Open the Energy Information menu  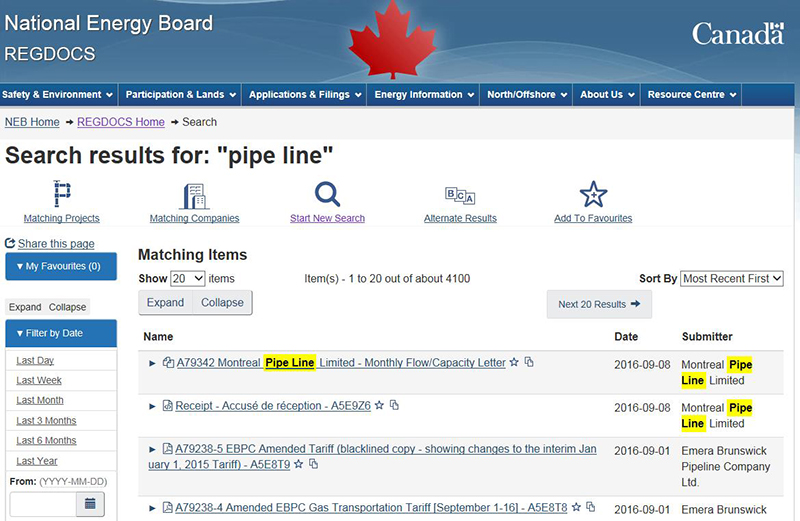(424, 94)
